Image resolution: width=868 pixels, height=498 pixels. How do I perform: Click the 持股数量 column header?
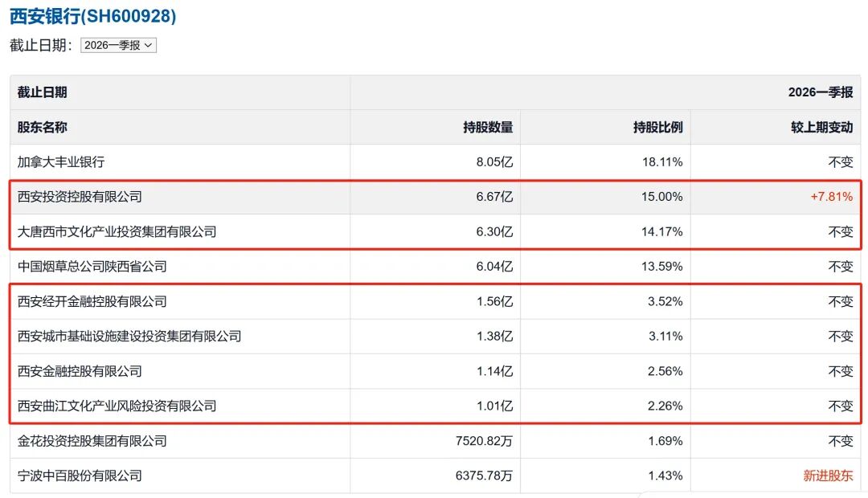coord(488,127)
